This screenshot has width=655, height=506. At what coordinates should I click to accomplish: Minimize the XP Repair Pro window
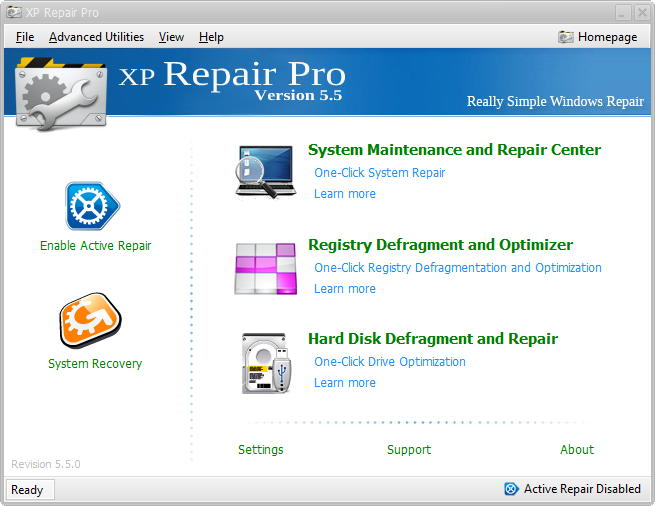tap(623, 13)
